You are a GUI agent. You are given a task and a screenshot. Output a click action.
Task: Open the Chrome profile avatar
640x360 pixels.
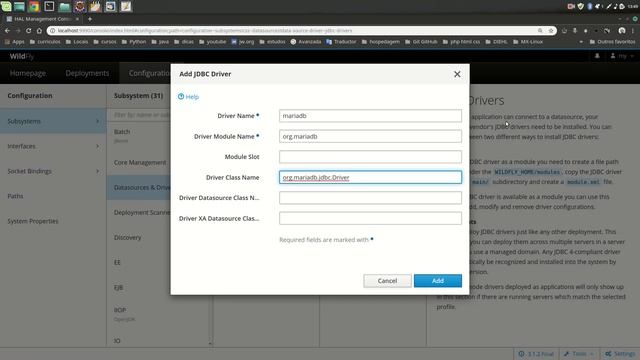coord(622,31)
